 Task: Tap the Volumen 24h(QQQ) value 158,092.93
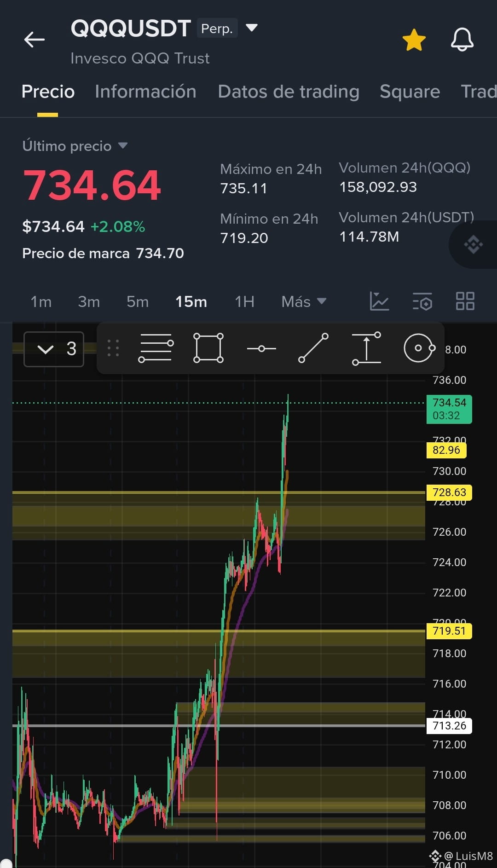click(x=378, y=187)
